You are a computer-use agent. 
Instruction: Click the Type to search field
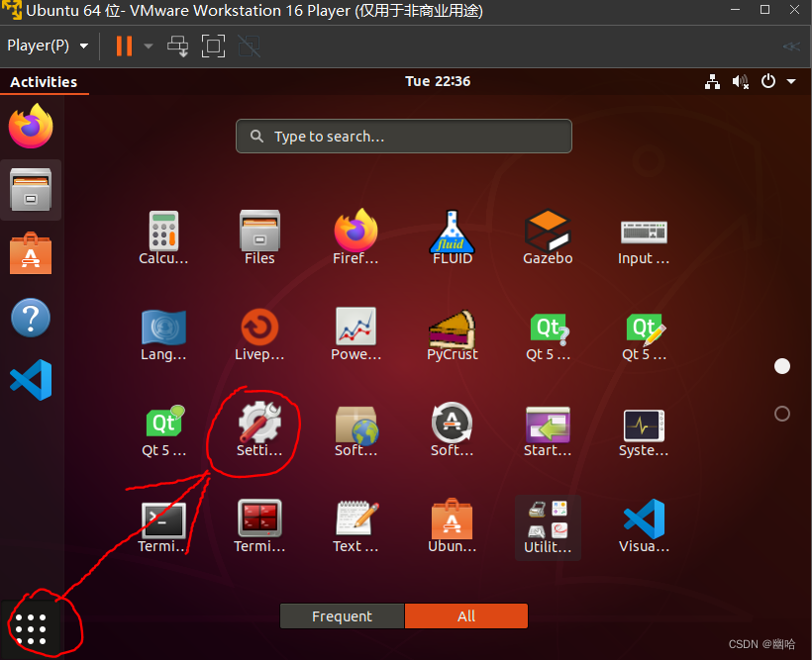(x=404, y=137)
